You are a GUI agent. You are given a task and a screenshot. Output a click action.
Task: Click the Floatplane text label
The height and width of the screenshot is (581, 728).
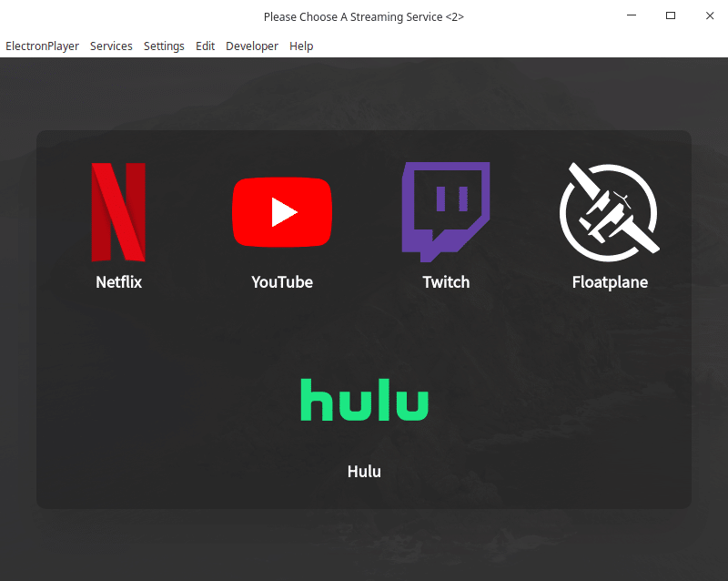click(x=610, y=282)
